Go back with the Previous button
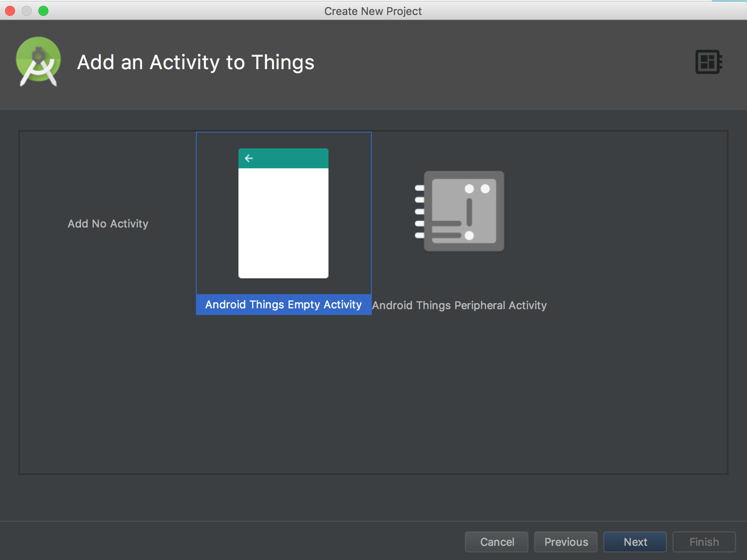This screenshot has height=560, width=747. tap(566, 542)
